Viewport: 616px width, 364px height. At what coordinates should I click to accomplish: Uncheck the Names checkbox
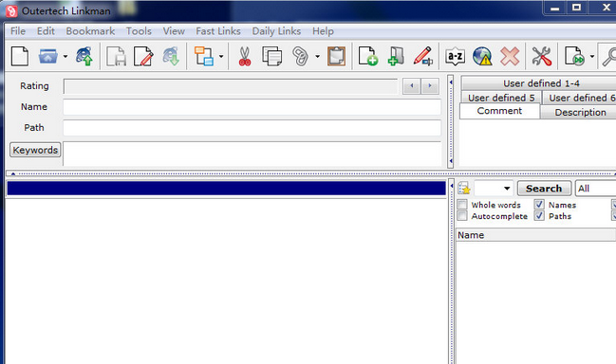(x=539, y=205)
